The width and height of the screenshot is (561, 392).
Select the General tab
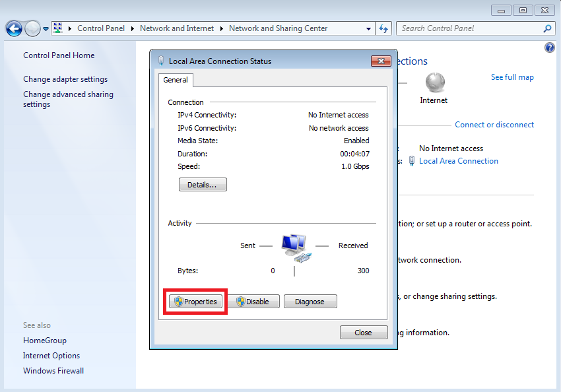point(176,80)
